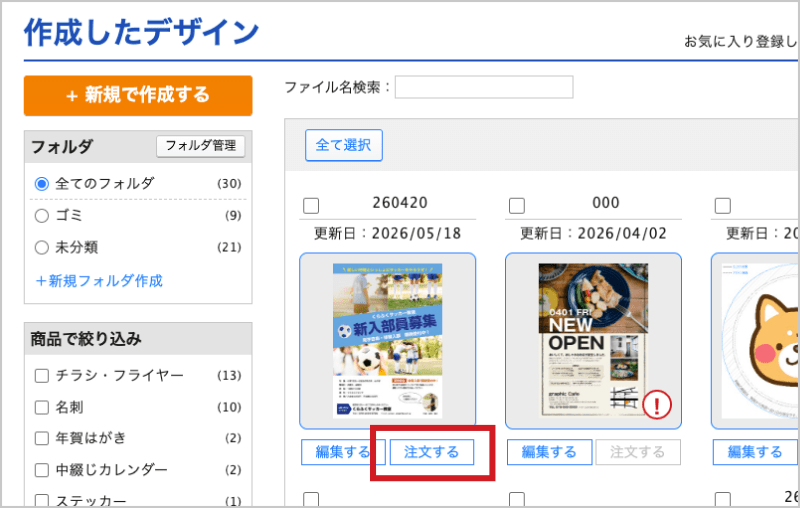Click the 更新日：2026/05/18 text
The width and height of the screenshot is (800, 508).
click(388, 234)
